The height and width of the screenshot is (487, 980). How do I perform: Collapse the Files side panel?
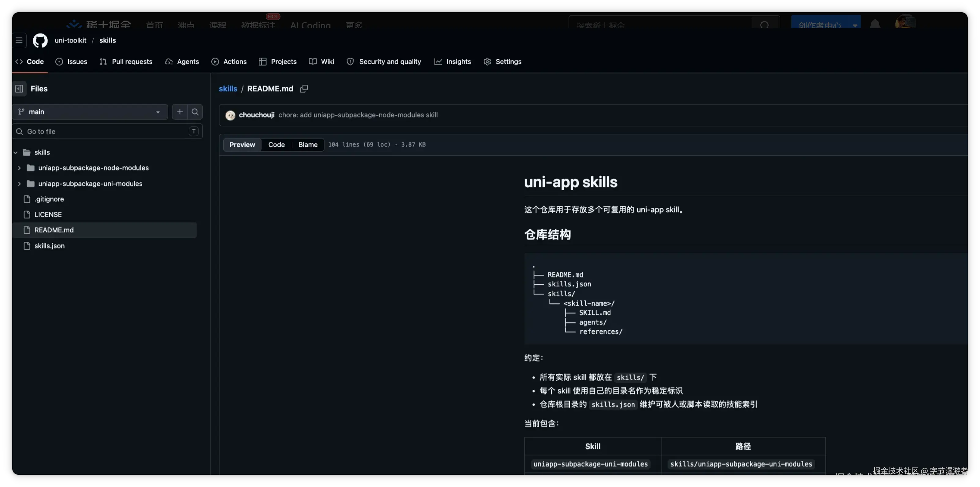(19, 88)
